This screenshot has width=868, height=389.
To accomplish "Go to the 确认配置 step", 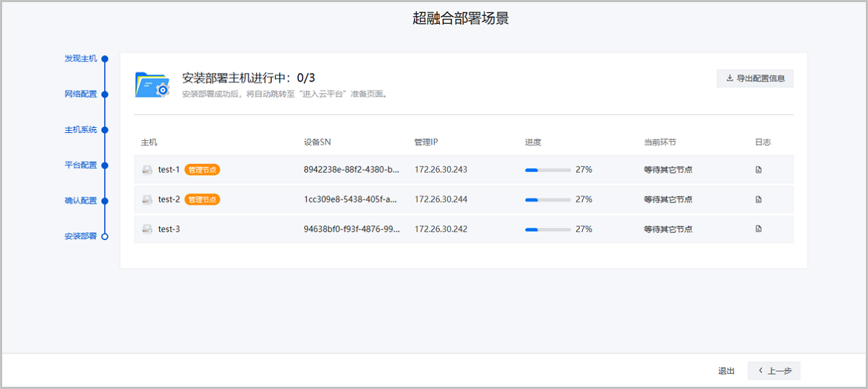I will (80, 201).
